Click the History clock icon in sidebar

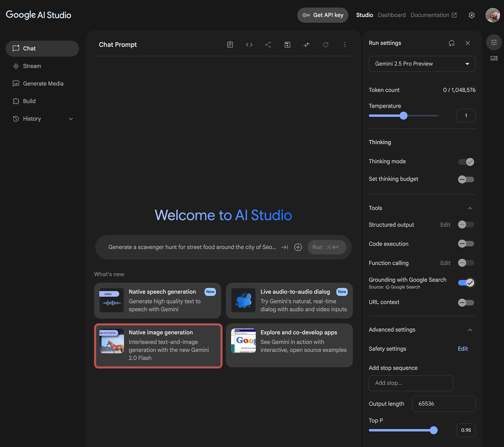point(16,119)
